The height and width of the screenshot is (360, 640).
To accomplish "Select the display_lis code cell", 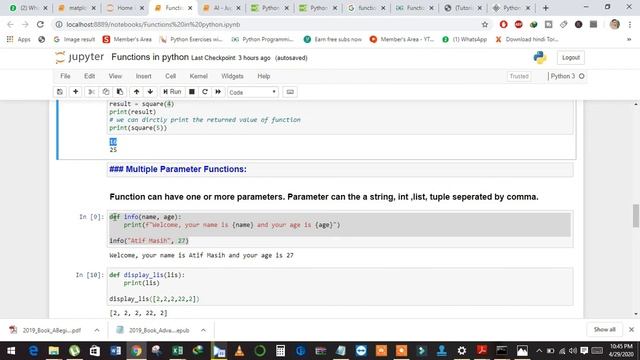I will tap(340, 287).
